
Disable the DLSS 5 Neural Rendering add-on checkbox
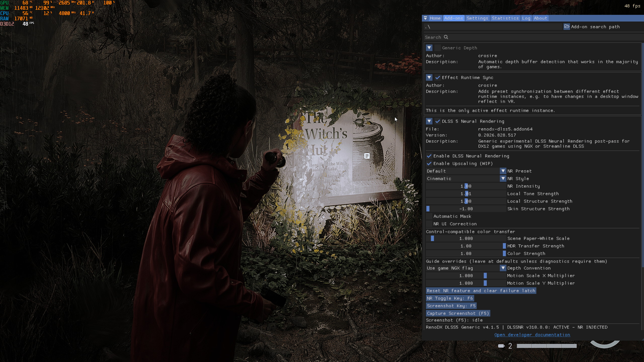click(438, 121)
